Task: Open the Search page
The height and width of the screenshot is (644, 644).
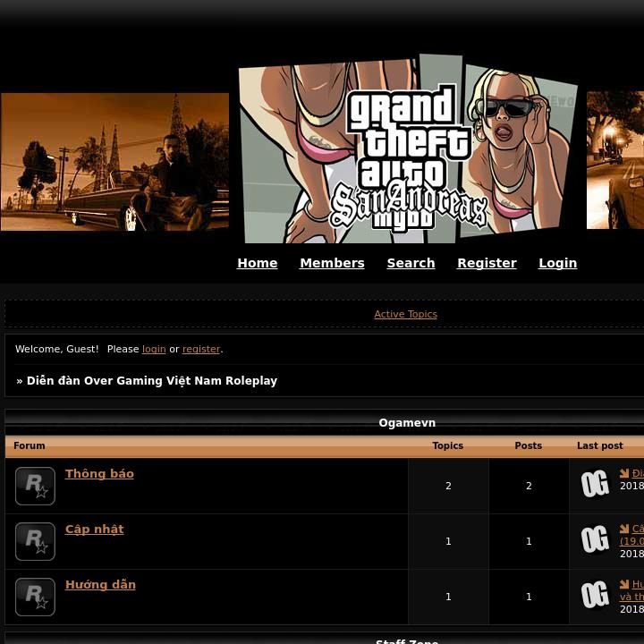Action: click(411, 263)
